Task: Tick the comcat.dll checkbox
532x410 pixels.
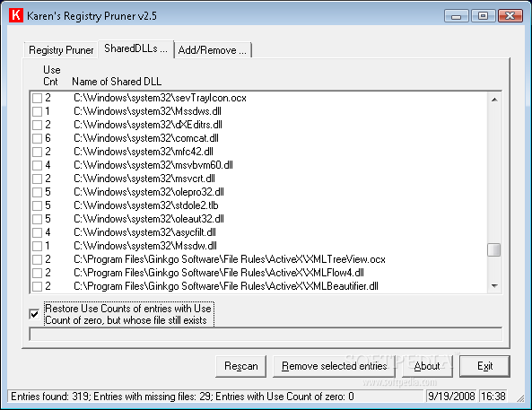Action: click(37, 138)
